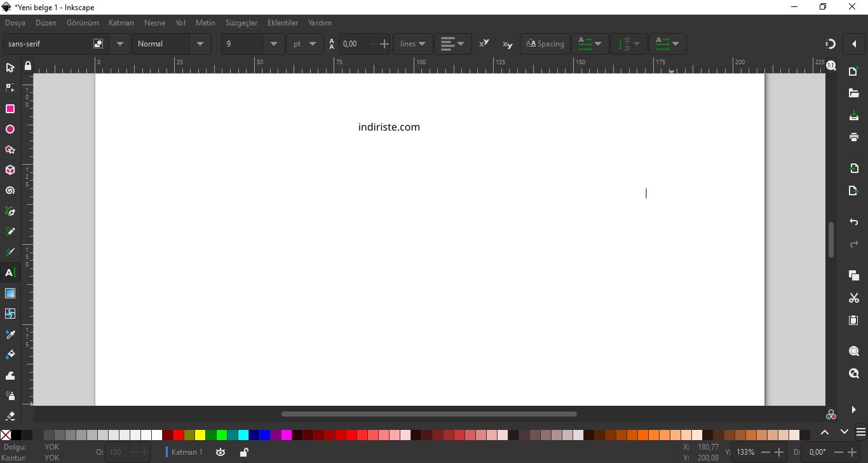This screenshot has height=463, width=868.
Task: Zoom to 1:1 button by ruler
Action: 831,66
